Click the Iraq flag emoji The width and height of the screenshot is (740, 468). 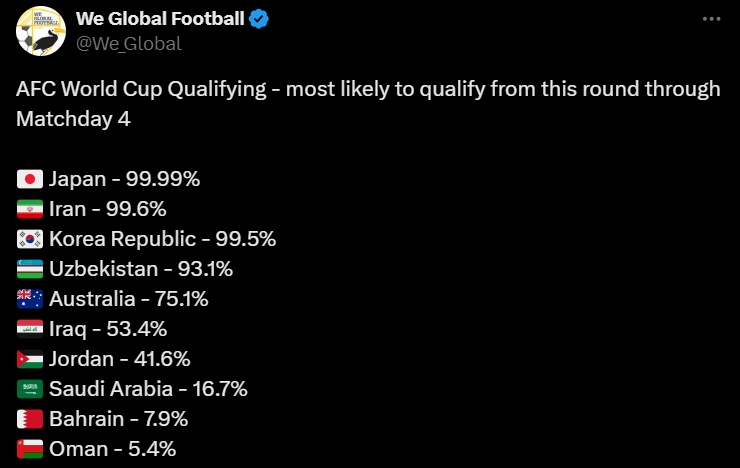(x=30, y=329)
